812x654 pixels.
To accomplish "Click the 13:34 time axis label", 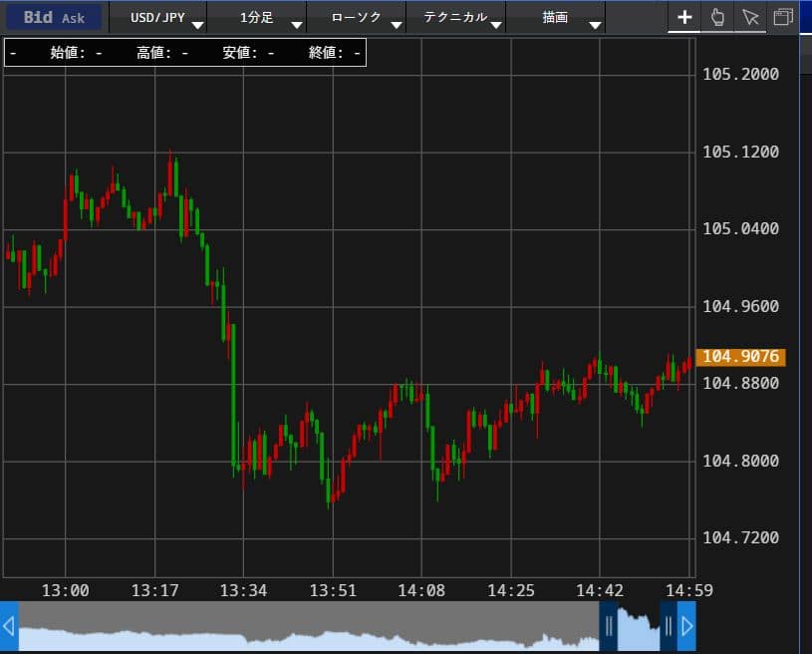I will 243,590.
